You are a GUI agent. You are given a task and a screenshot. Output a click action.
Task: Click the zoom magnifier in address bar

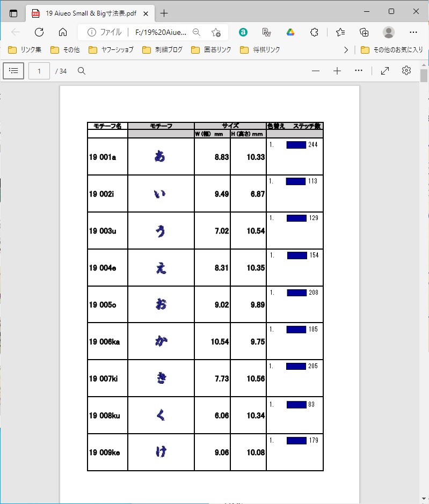pos(197,32)
